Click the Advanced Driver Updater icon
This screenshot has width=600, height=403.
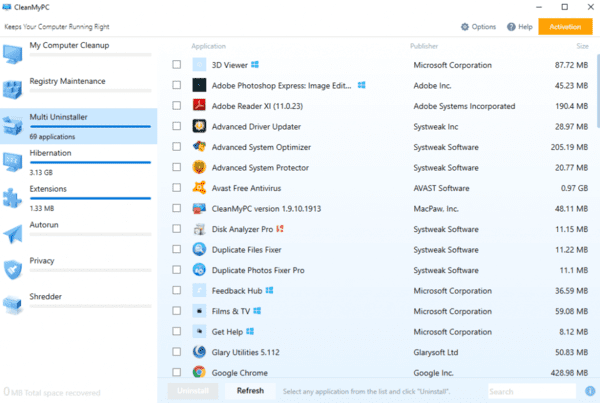click(199, 126)
